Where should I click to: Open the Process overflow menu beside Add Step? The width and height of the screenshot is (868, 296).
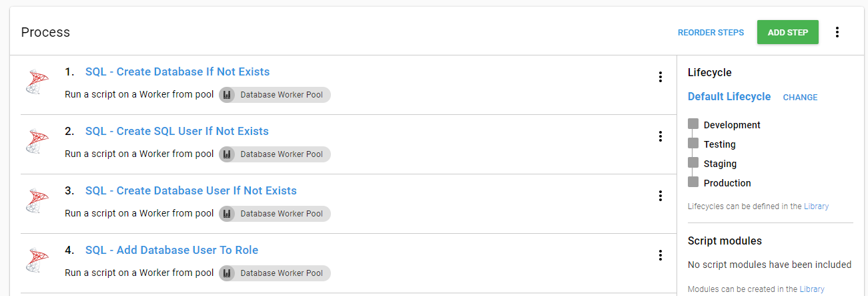(837, 32)
